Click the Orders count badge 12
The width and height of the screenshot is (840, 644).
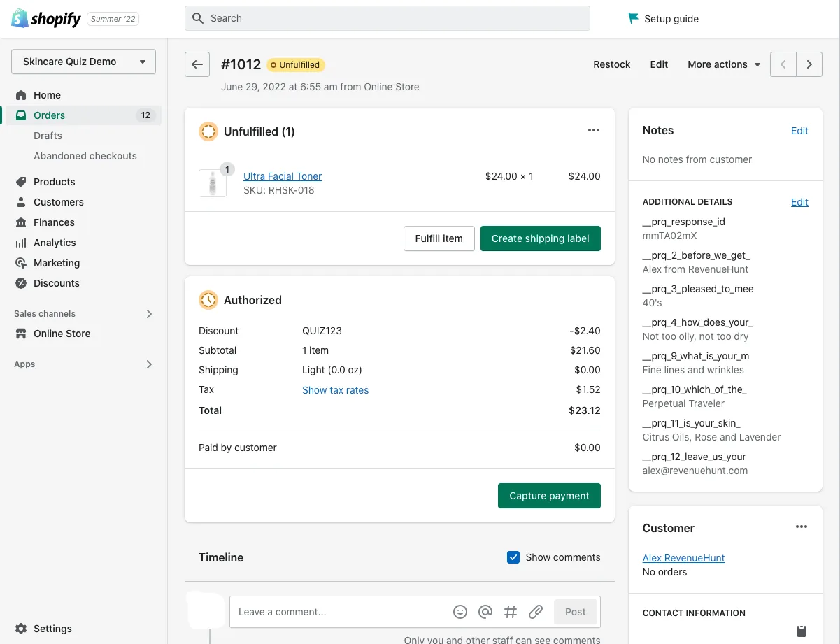[145, 115]
